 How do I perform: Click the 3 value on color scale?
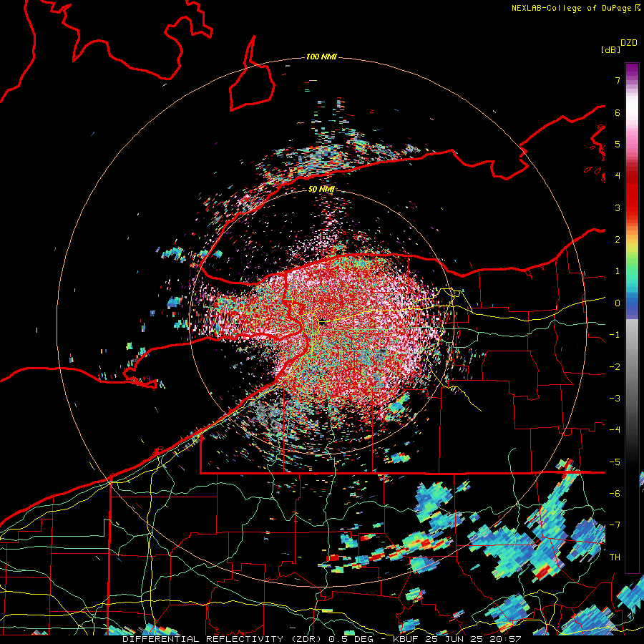click(x=618, y=208)
